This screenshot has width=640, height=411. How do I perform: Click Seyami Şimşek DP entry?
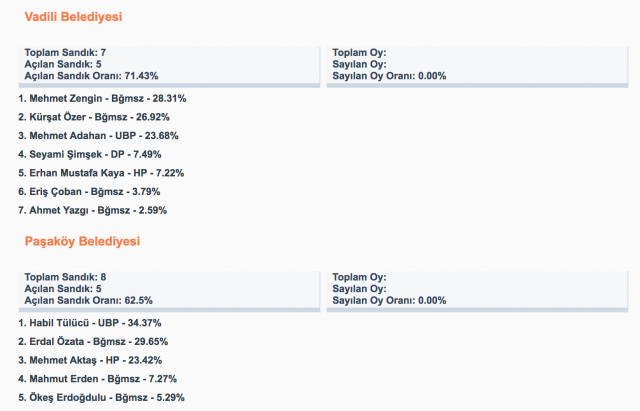click(89, 154)
